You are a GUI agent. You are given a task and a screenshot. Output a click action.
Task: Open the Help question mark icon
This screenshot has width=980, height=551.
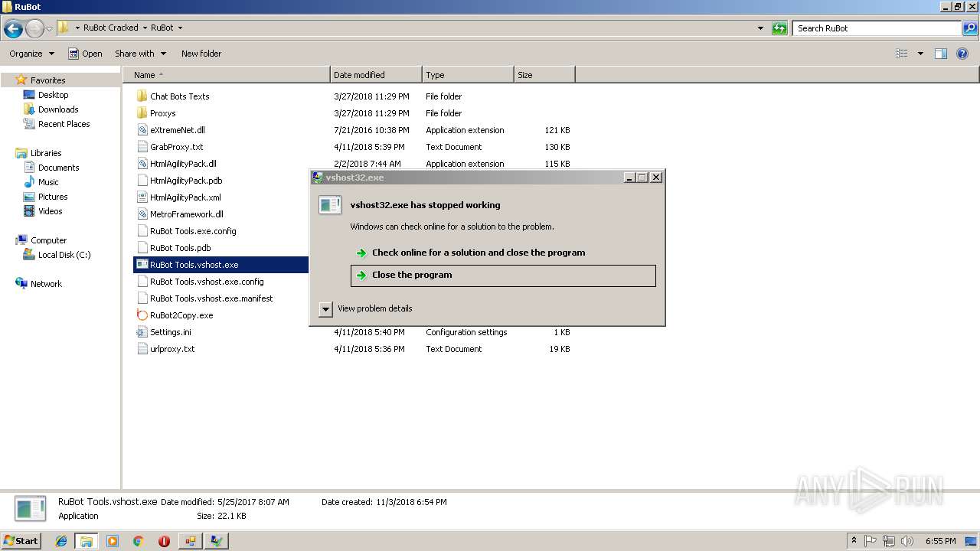tap(962, 54)
